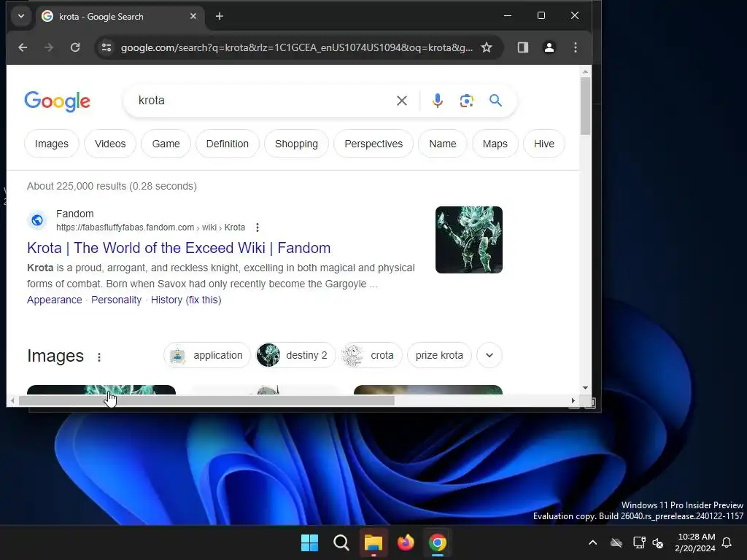Click the horizontal scrollbar thumb

point(206,401)
